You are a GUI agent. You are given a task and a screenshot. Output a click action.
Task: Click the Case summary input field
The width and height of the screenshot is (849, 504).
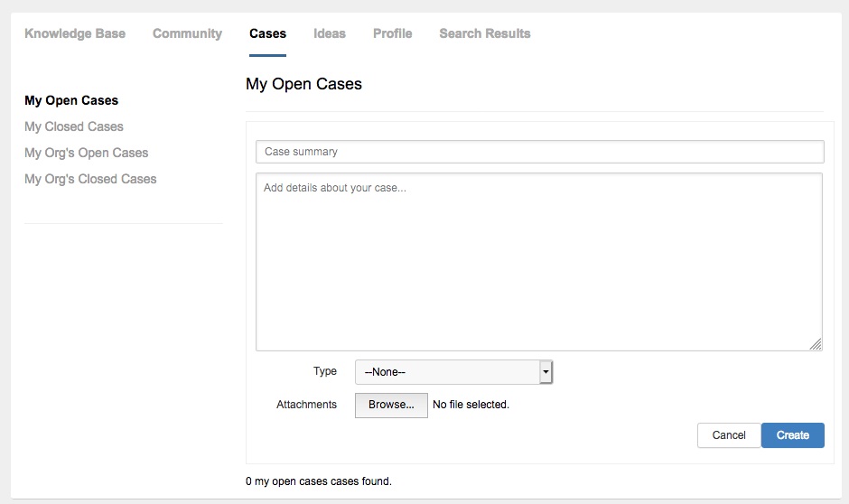point(540,152)
